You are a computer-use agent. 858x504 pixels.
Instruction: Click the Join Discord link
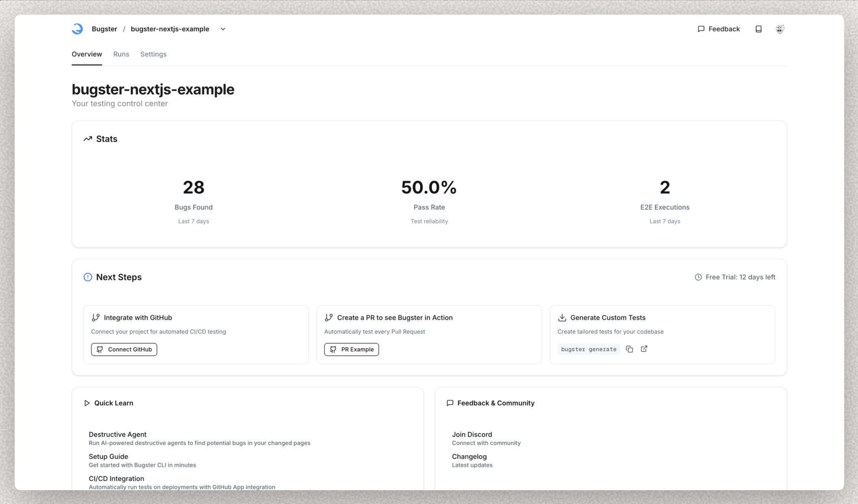click(486, 438)
